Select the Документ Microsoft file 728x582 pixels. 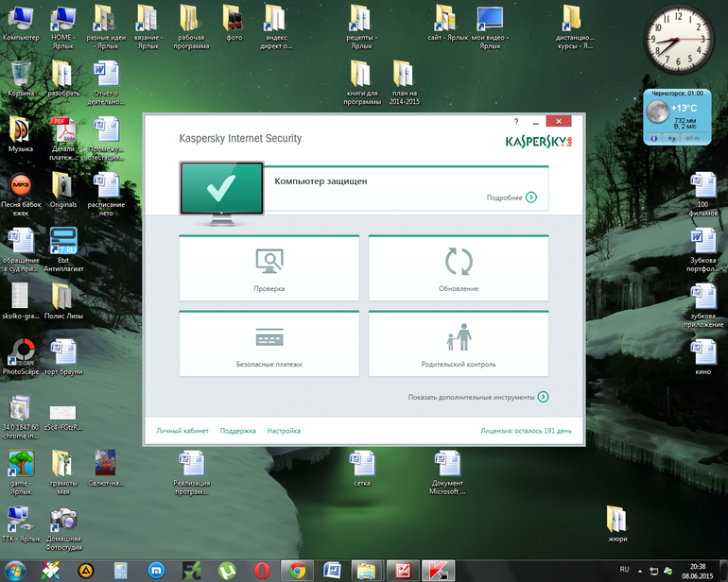pos(447,472)
